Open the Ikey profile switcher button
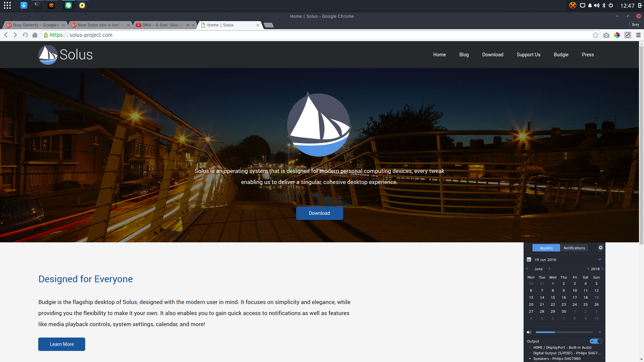Screen dimensions: 644x362 [636, 24]
